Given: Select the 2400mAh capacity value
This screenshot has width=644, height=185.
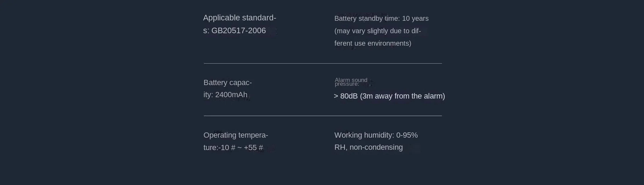Looking at the screenshot, I should point(231,95).
